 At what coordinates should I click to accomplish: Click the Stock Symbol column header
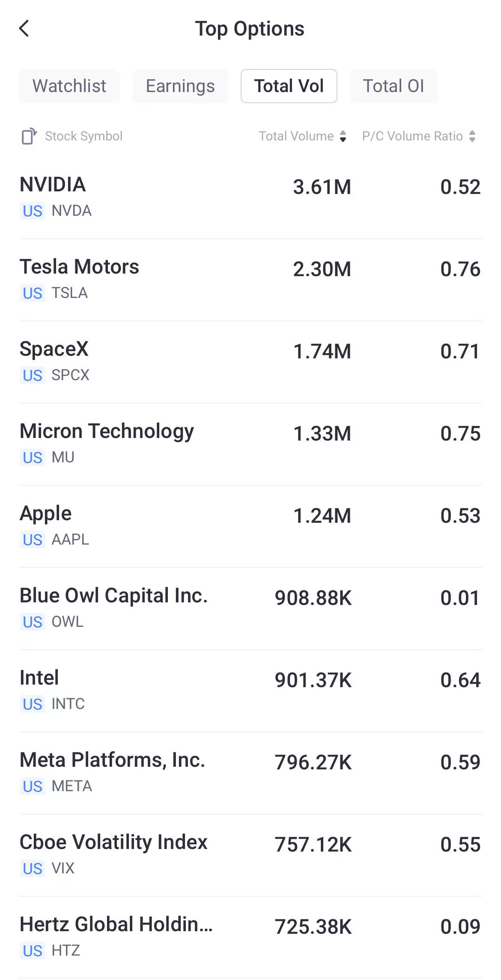point(83,136)
